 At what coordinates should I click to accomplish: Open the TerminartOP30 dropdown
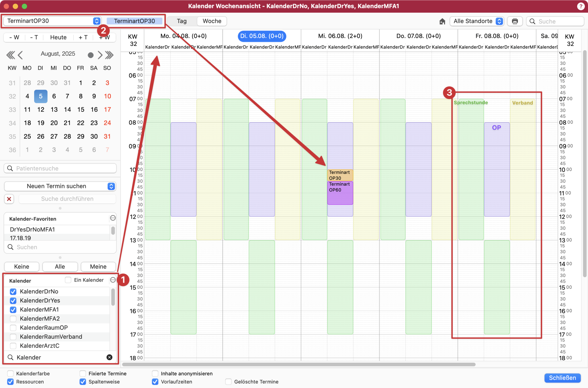(52, 21)
